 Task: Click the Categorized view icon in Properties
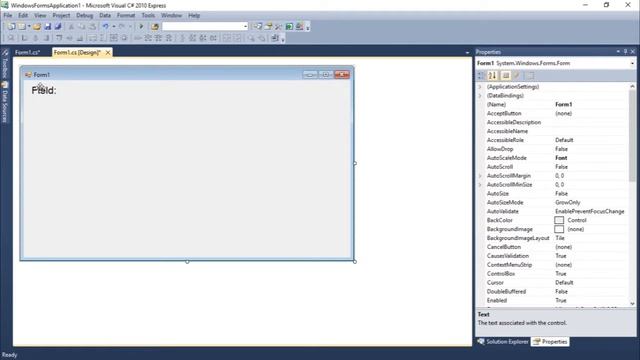click(x=481, y=76)
